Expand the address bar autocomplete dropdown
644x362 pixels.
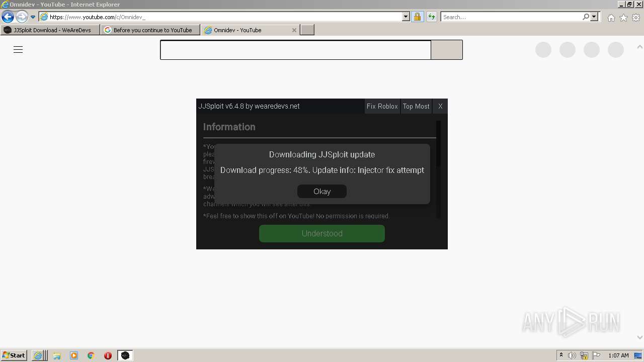(406, 17)
